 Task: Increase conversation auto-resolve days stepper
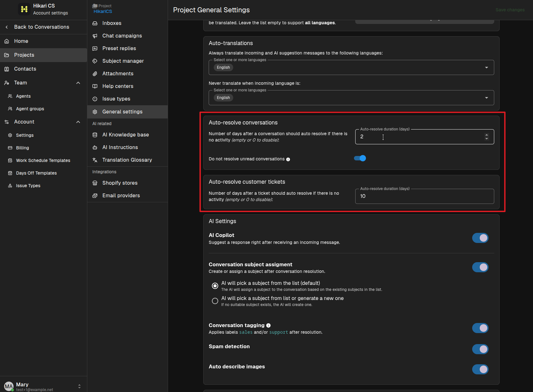(487, 135)
